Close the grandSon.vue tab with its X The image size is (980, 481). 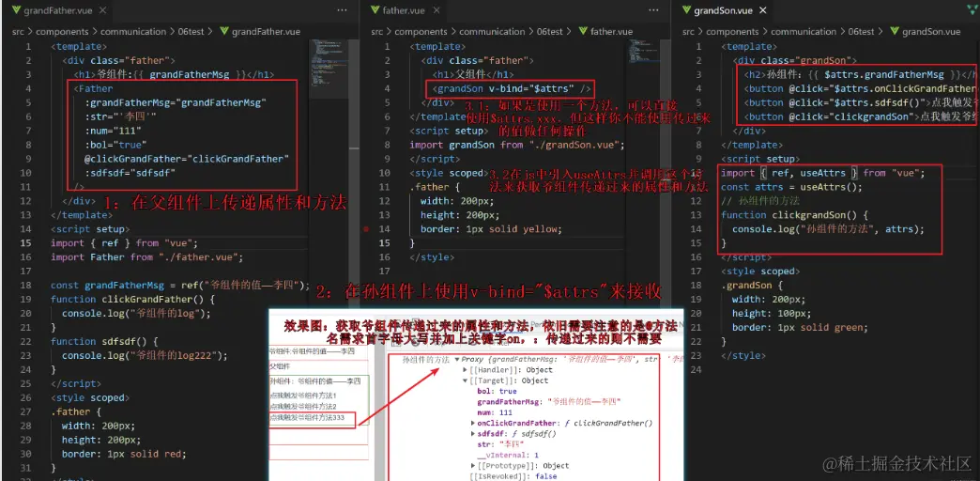coord(763,10)
